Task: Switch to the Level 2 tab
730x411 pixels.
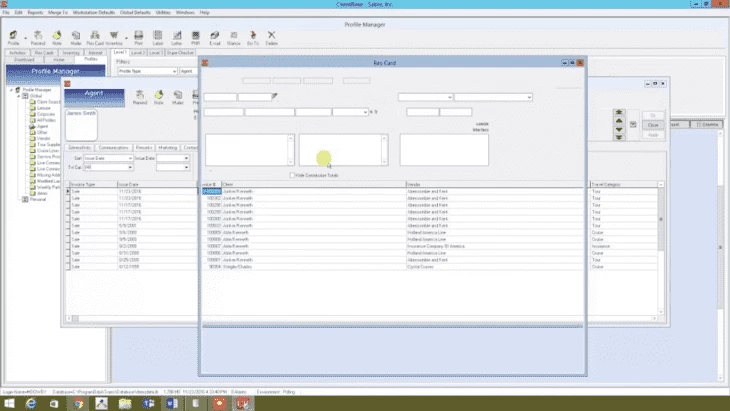Action: coord(138,52)
